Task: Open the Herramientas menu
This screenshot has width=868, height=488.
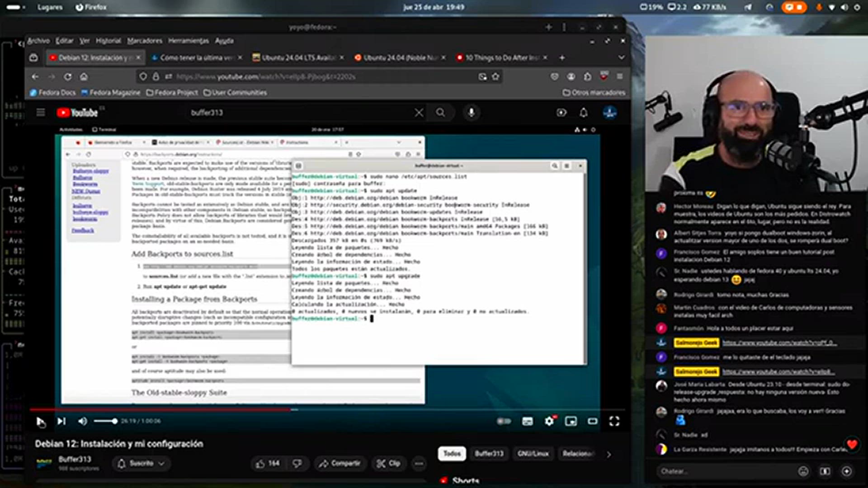Action: coord(189,41)
